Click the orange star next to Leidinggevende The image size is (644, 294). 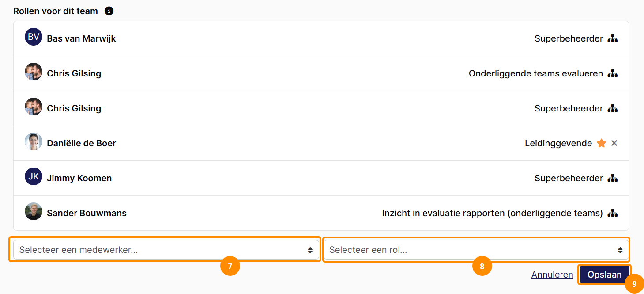pos(601,143)
